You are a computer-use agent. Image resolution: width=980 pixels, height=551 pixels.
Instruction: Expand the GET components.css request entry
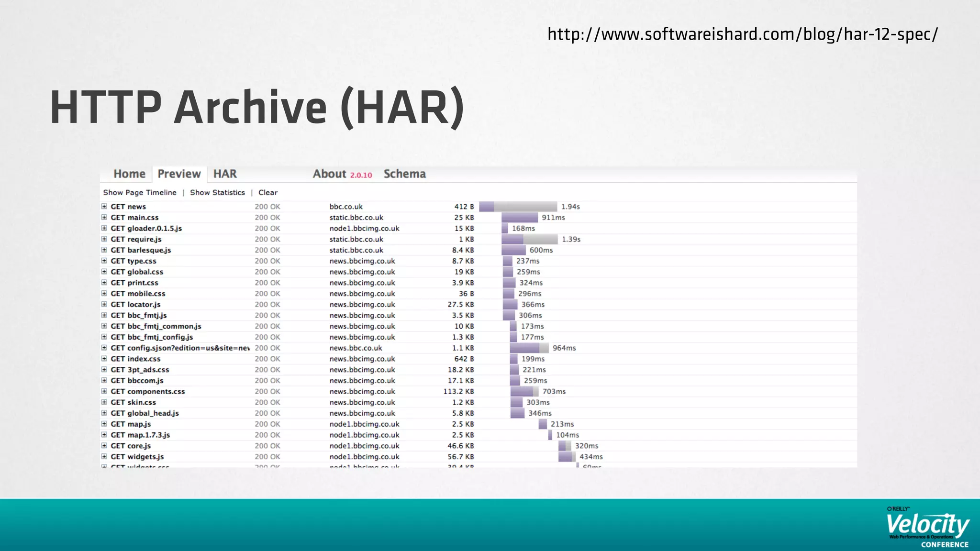(x=104, y=391)
